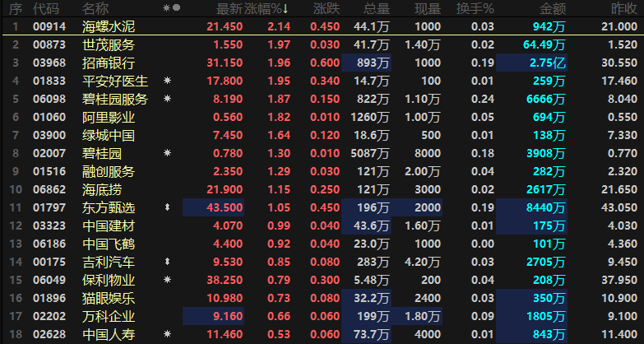Screen dimensions: 644x344
Task: Click the arrow marker icon beside 东方甄选
Action: pos(167,207)
